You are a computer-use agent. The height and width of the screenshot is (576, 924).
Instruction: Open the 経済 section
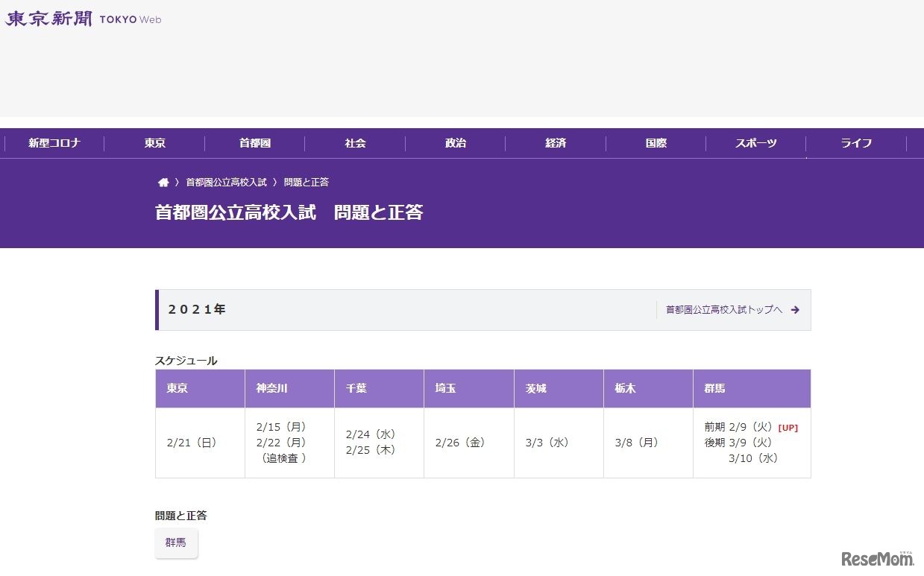(x=556, y=143)
